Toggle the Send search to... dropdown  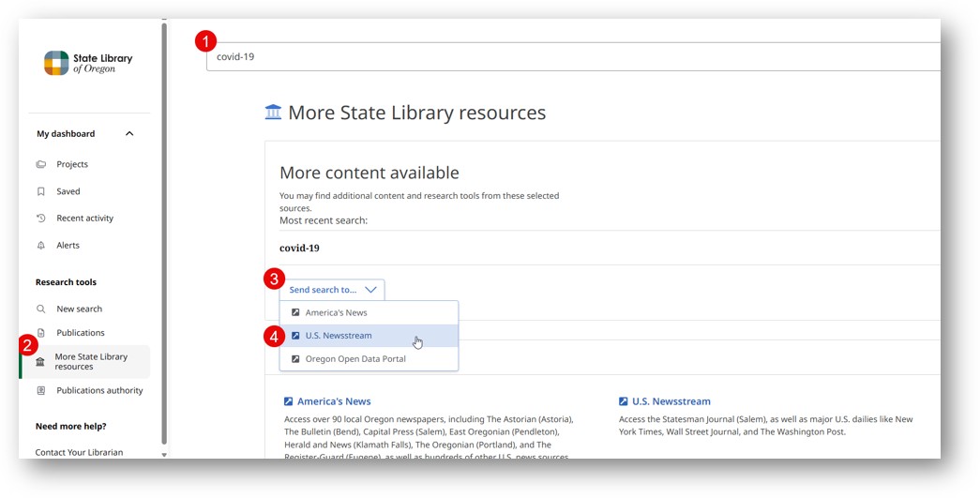(332, 290)
